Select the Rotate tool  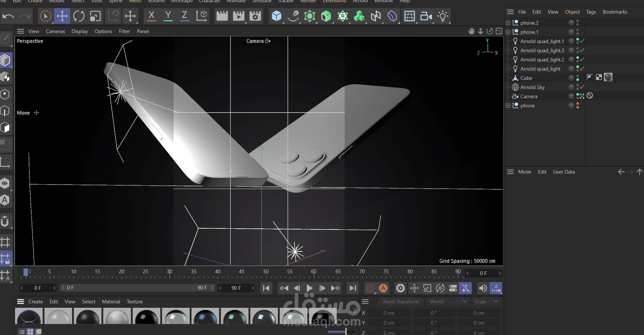tap(79, 16)
